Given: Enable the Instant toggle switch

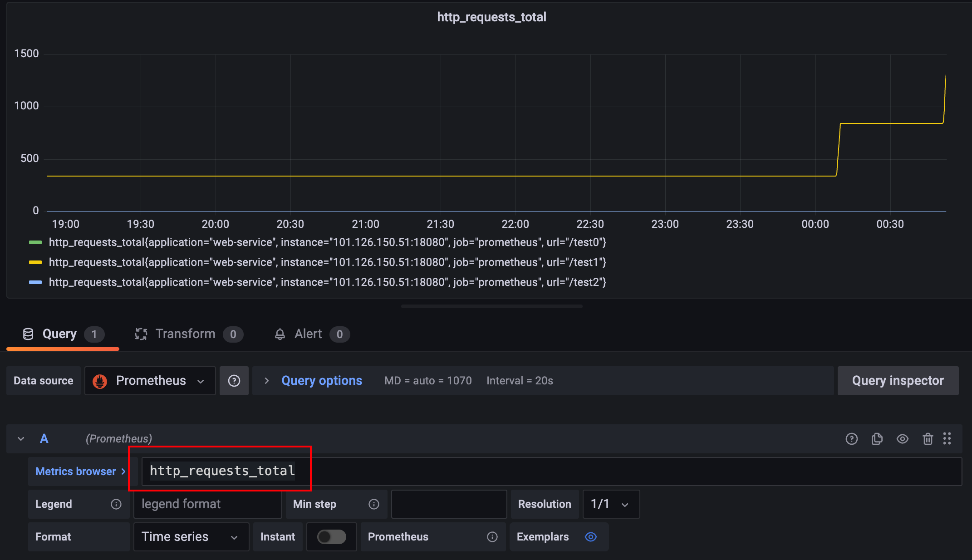Looking at the screenshot, I should 331,537.
